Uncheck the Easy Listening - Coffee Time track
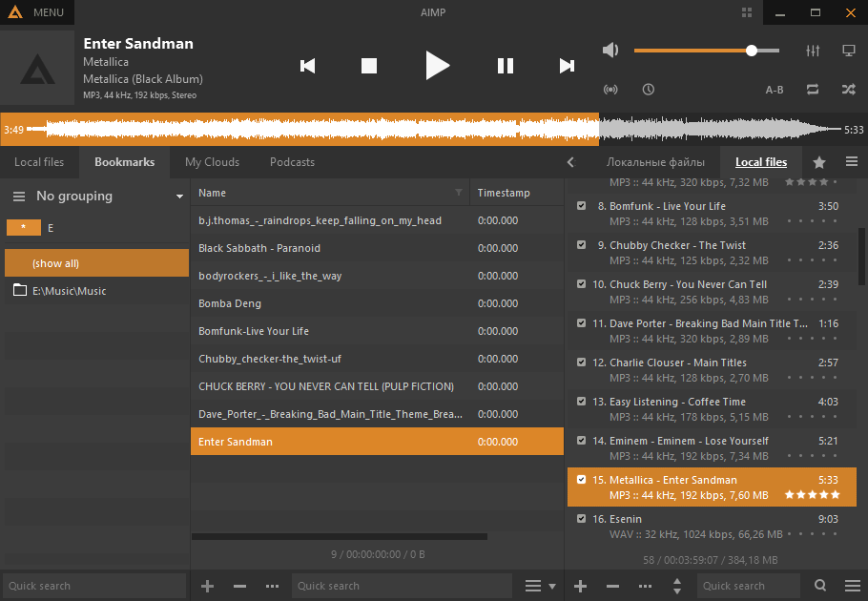Viewport: 868px width, 601px height. coord(581,402)
